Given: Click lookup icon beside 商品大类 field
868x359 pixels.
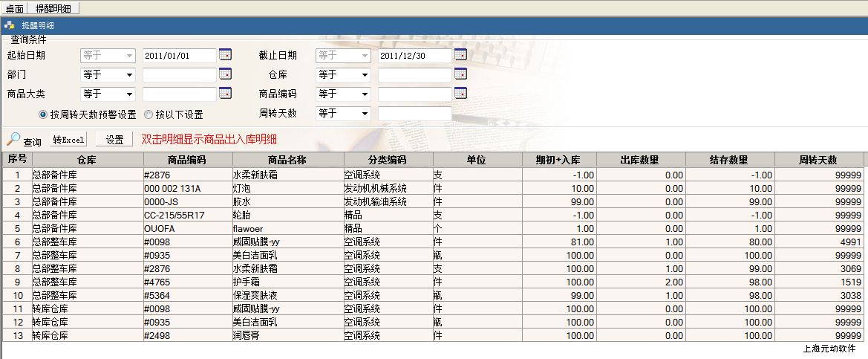Looking at the screenshot, I should coord(225,94).
